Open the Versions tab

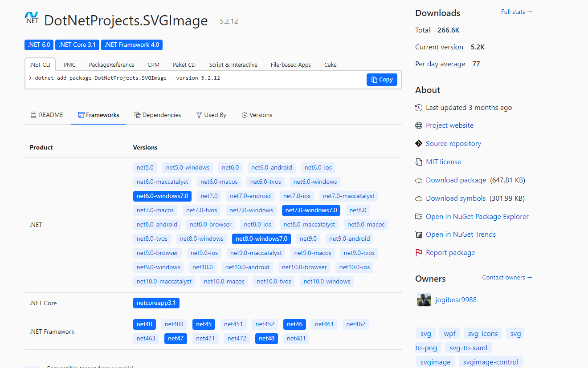257,115
